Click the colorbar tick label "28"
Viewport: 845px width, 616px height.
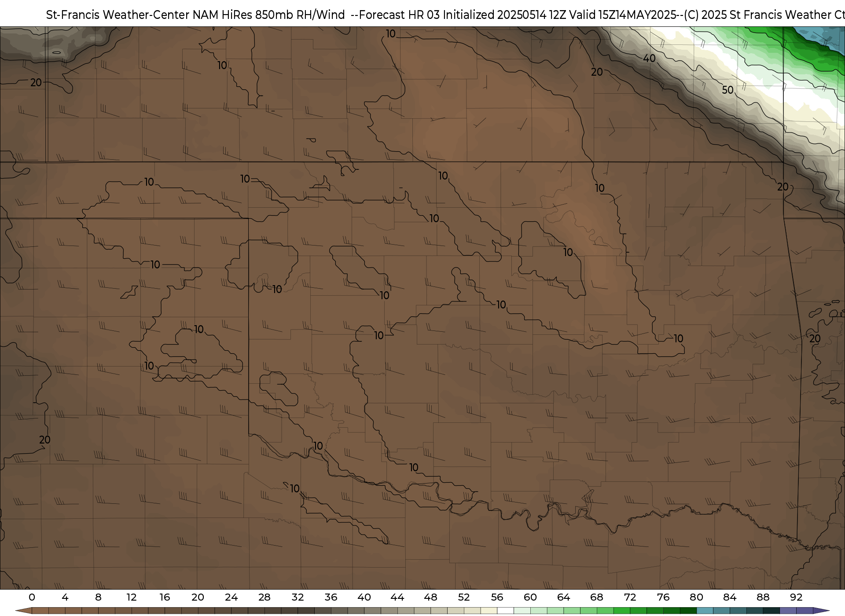265,597
